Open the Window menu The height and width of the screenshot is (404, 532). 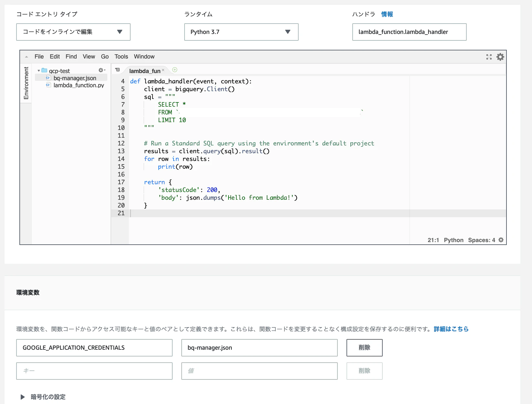pyautogui.click(x=144, y=57)
